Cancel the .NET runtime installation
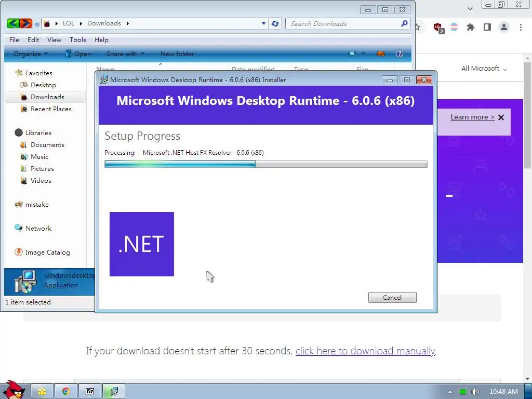 pyautogui.click(x=392, y=298)
